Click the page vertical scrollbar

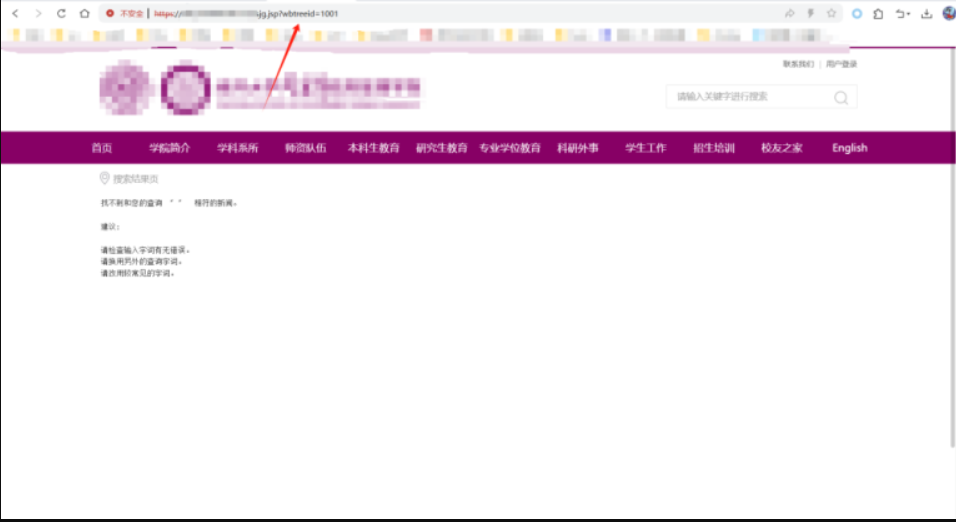pyautogui.click(x=952, y=247)
